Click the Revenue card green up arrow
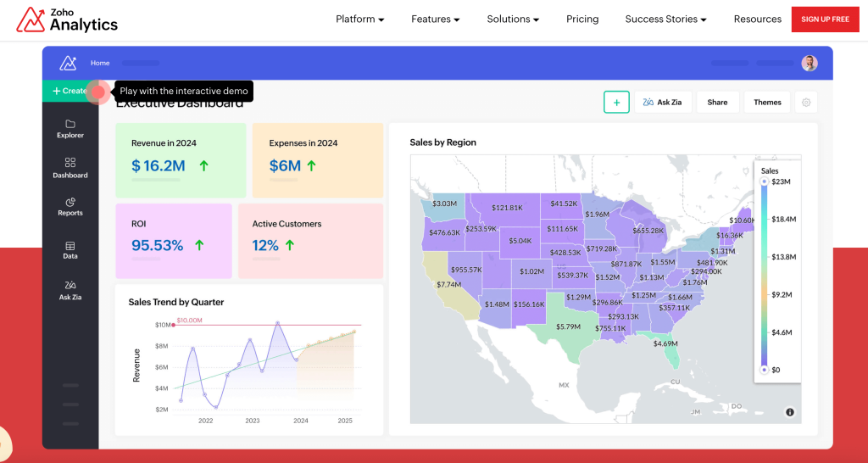 [x=203, y=165]
